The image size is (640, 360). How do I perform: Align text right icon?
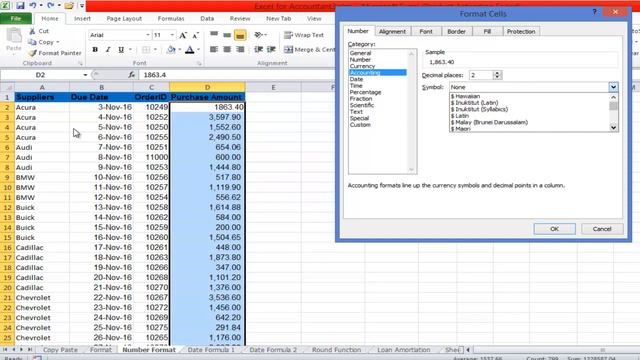240,49
